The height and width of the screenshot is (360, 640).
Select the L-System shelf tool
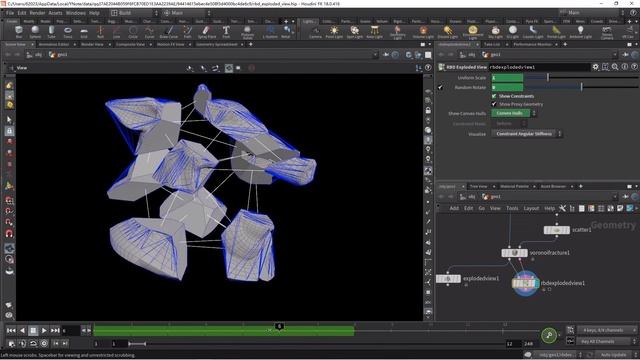click(270, 31)
